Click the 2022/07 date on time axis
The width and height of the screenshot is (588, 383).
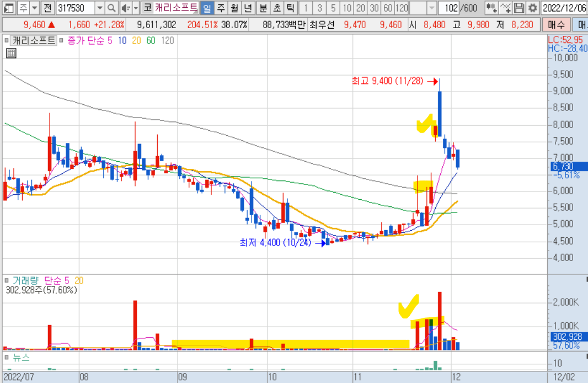tap(18, 376)
